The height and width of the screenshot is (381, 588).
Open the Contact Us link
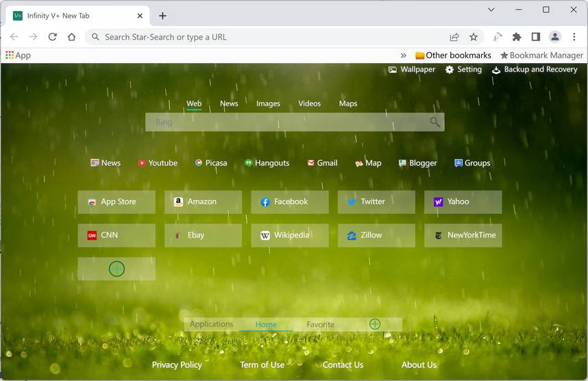coord(343,365)
